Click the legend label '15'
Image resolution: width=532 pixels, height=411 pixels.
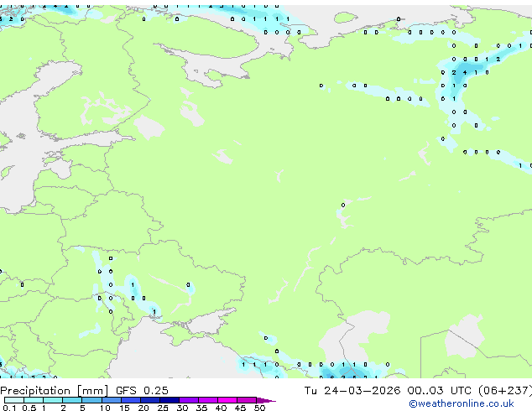[124, 408]
